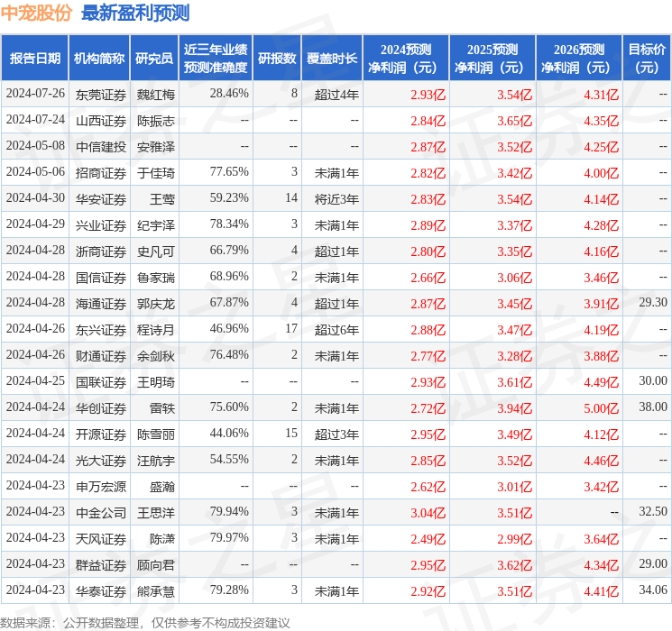Screen dimensions: 672x631
Task: Click researcher 安雅泽
Action: pos(155,147)
